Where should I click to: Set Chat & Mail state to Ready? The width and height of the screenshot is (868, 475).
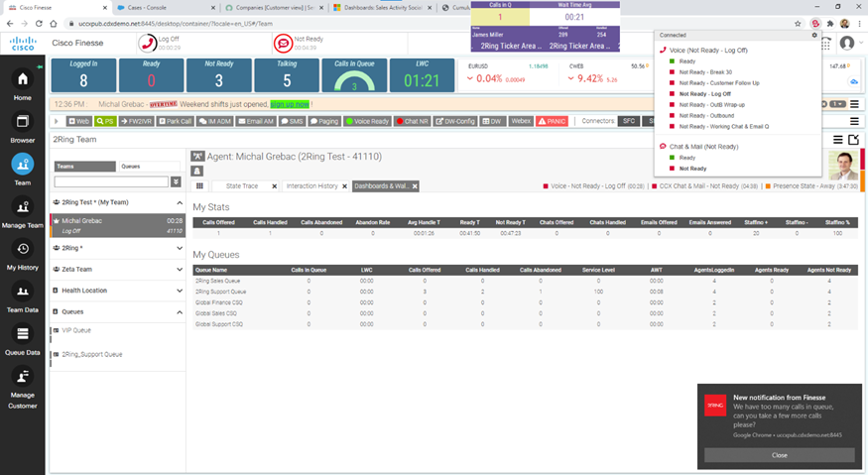tap(686, 158)
